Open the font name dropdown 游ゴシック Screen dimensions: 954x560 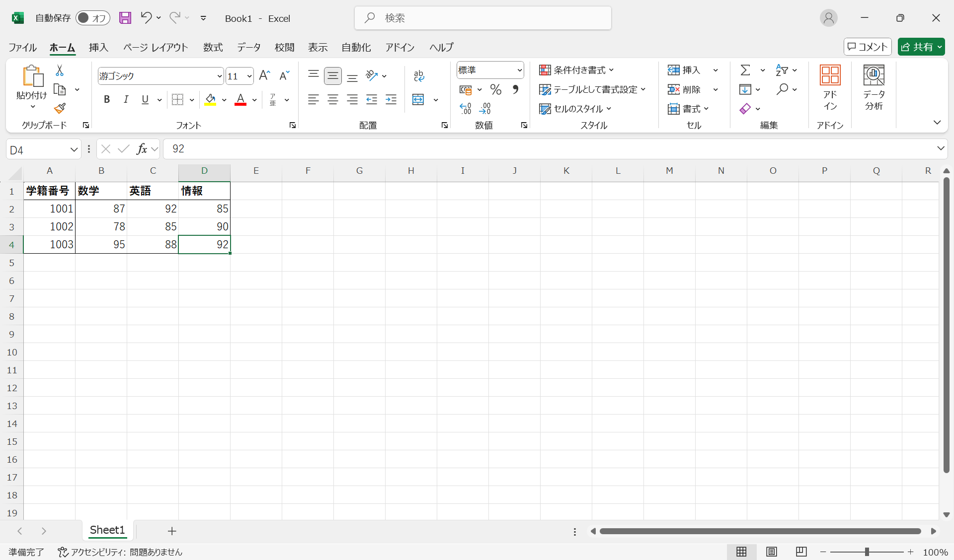pyautogui.click(x=219, y=76)
